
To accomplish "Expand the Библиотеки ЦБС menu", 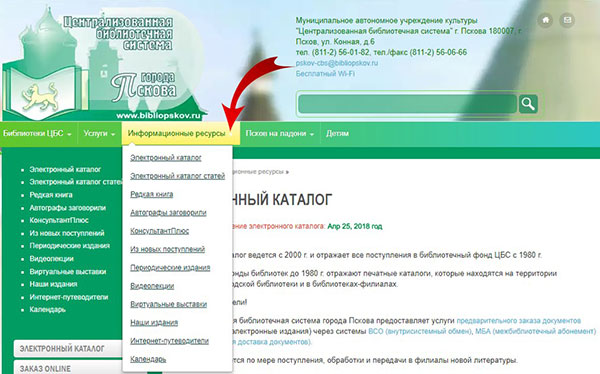I will (37, 134).
